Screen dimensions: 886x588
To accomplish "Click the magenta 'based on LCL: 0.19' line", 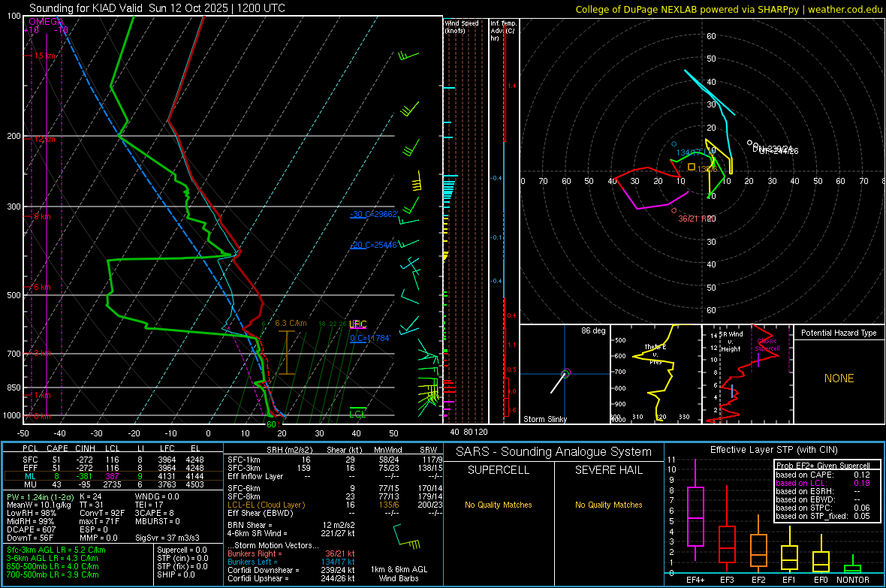I will 823,483.
